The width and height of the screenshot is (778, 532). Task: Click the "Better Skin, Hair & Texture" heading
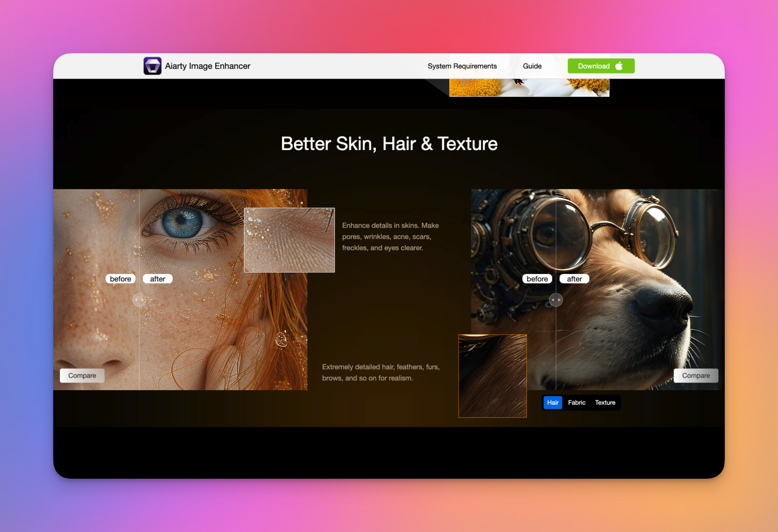[389, 144]
